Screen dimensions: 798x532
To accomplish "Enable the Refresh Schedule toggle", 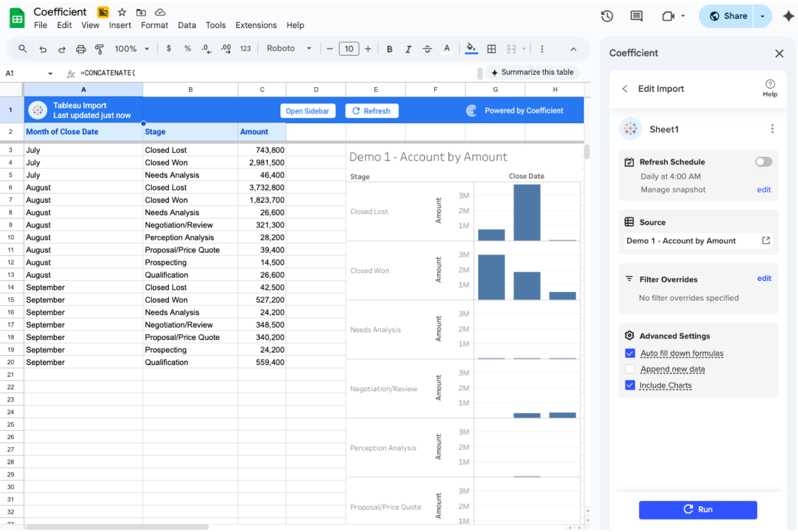I will pos(763,162).
